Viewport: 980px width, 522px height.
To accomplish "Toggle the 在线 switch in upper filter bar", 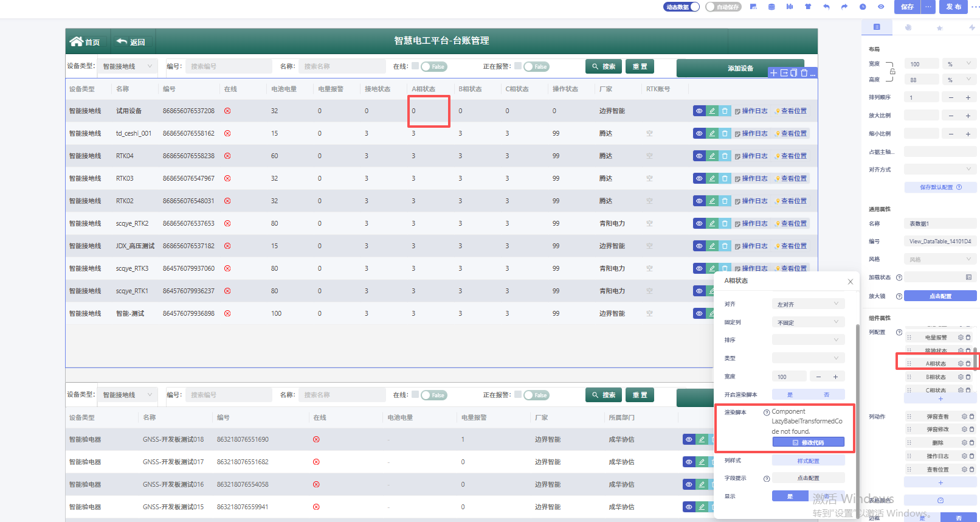I will 433,67.
